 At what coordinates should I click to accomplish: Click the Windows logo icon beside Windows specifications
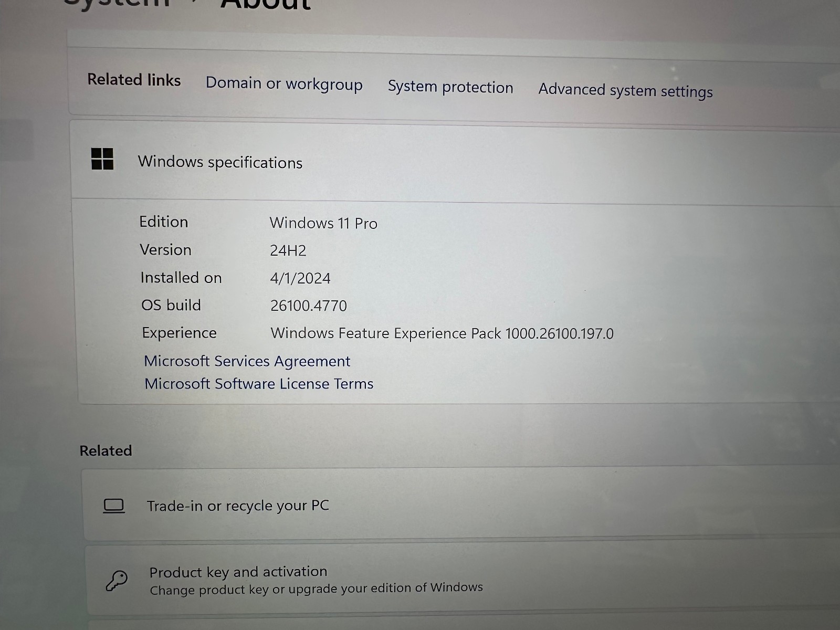[x=102, y=159]
